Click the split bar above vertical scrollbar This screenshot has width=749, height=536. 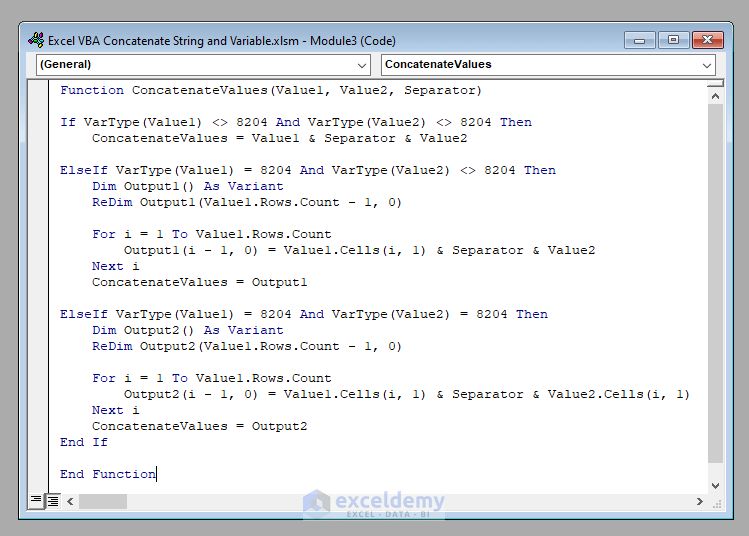715,84
